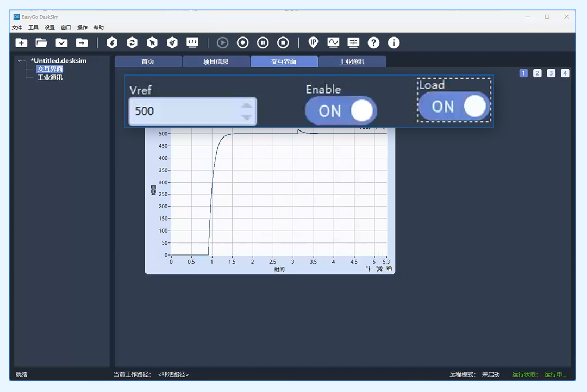Collapse the Untitled.desksim tree node
Viewport: 587px width, 392px height.
pos(20,61)
